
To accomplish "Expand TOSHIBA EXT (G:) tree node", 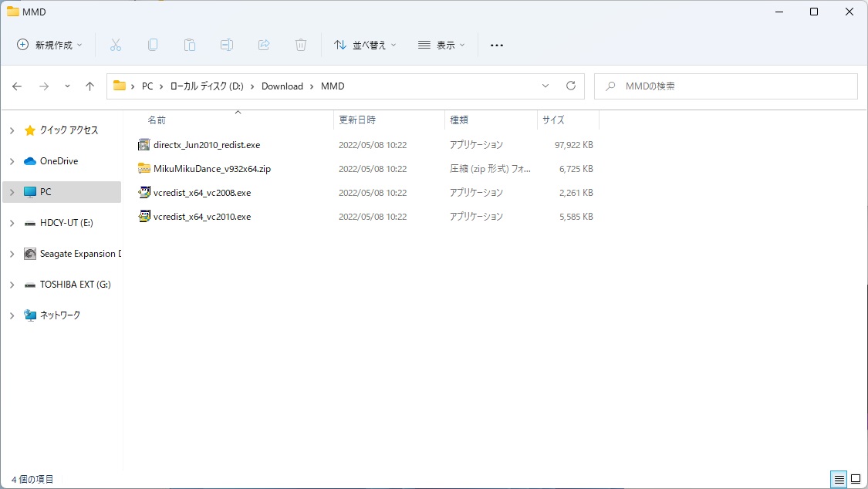I will pyautogui.click(x=12, y=285).
